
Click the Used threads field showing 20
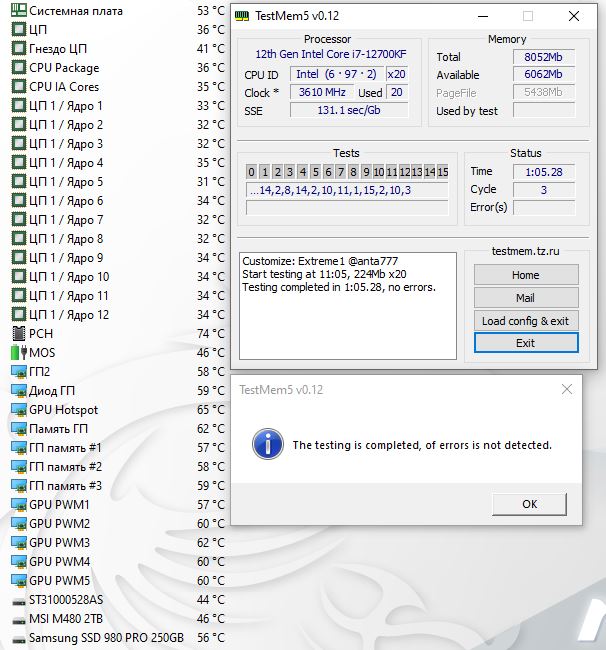tap(397, 92)
